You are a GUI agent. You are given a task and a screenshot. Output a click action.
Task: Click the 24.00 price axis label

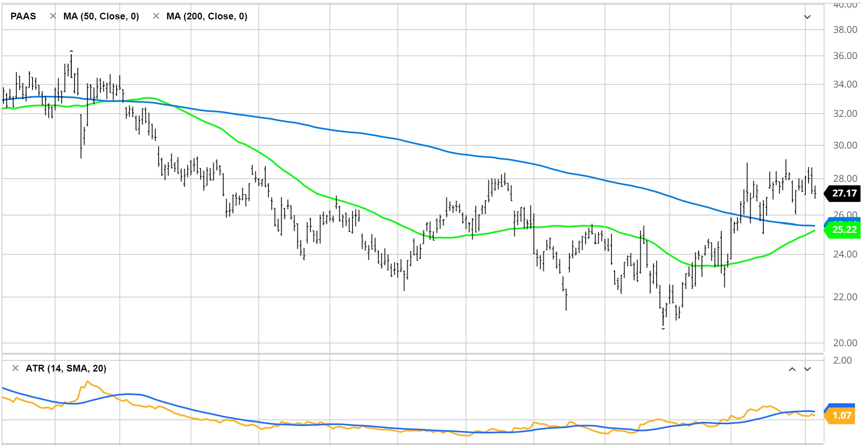[x=845, y=254]
